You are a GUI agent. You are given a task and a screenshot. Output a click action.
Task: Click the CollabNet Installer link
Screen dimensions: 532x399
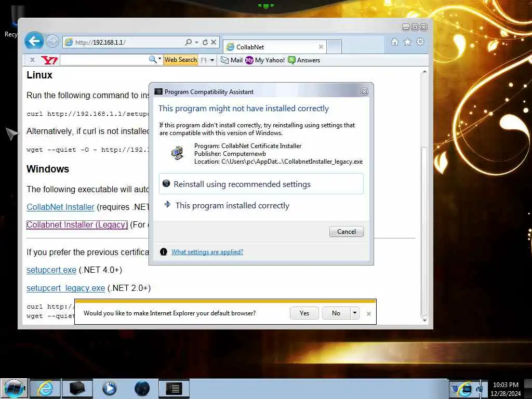point(60,207)
